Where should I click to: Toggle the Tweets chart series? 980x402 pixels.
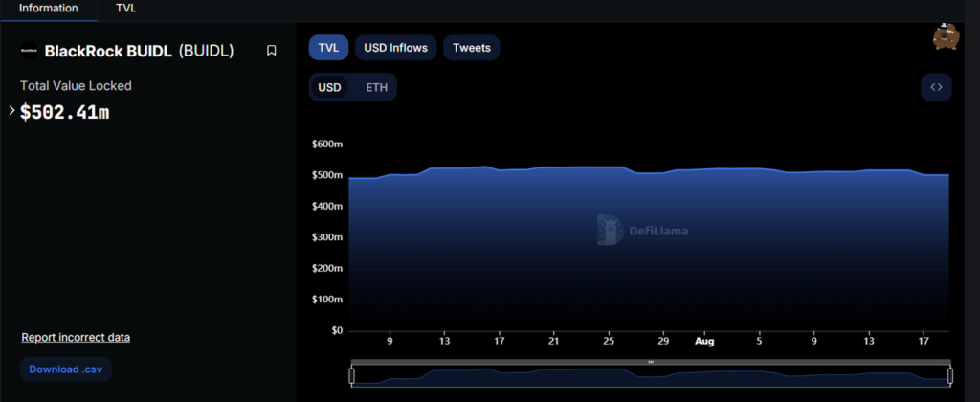point(471,48)
